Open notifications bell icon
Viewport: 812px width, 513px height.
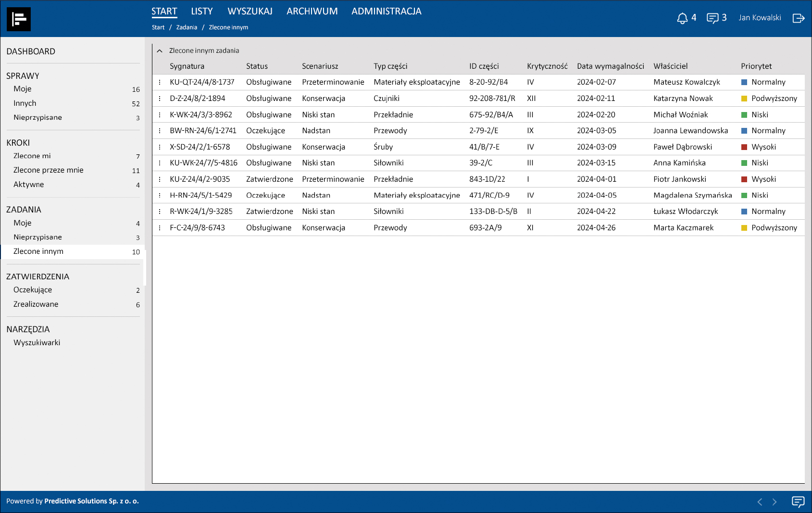point(682,18)
